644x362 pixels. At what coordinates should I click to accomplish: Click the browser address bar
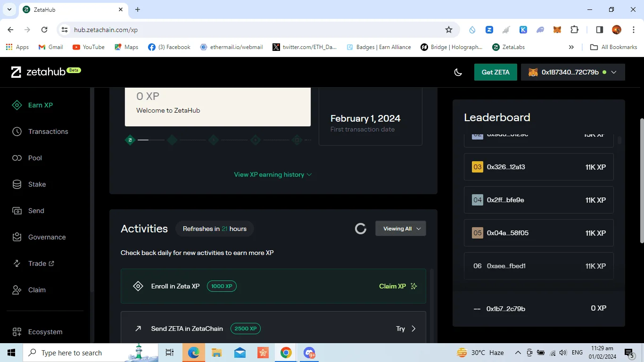click(257, 30)
